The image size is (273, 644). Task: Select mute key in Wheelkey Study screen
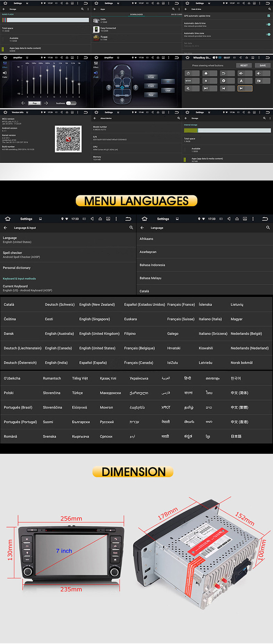[192, 88]
